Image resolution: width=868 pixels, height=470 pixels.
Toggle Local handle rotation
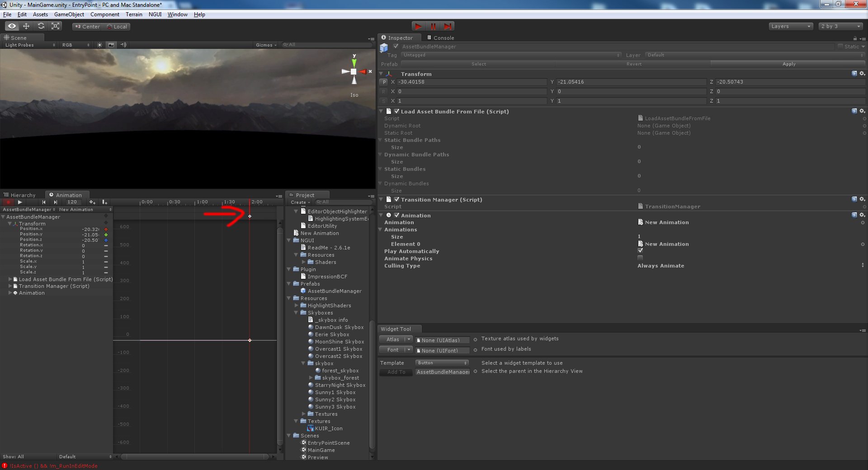coord(117,27)
